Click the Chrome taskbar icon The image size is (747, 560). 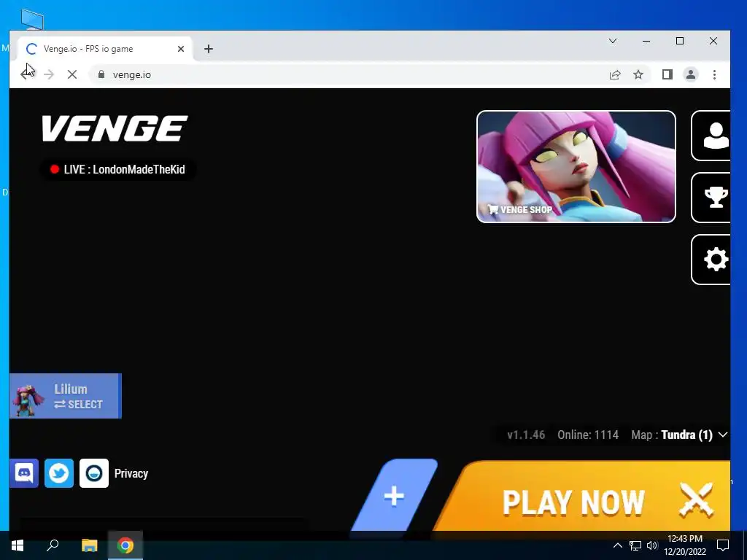125,545
